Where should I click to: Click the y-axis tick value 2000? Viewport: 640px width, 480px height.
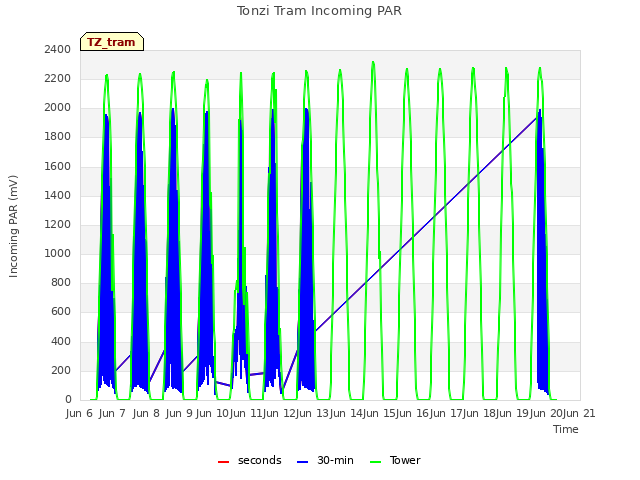58,108
